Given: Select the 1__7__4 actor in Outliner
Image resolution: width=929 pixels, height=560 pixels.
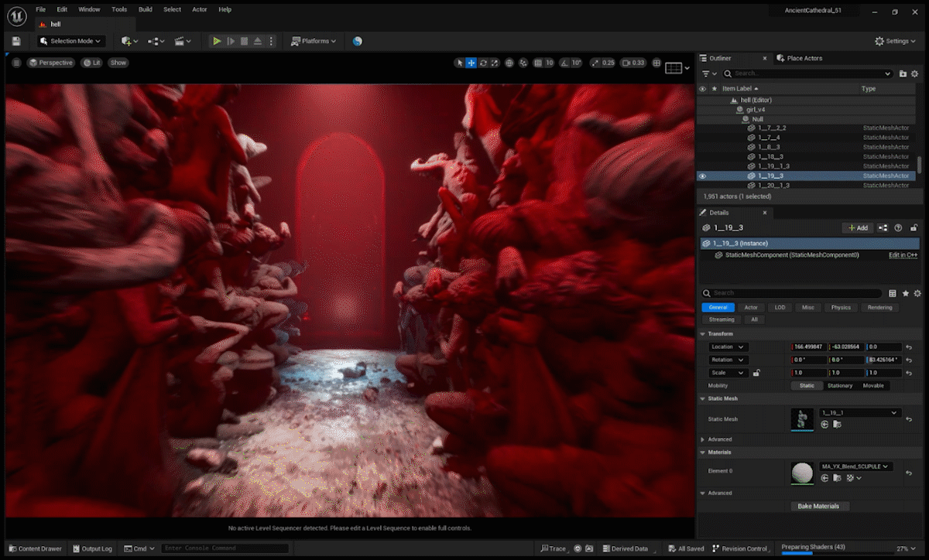Looking at the screenshot, I should (769, 138).
